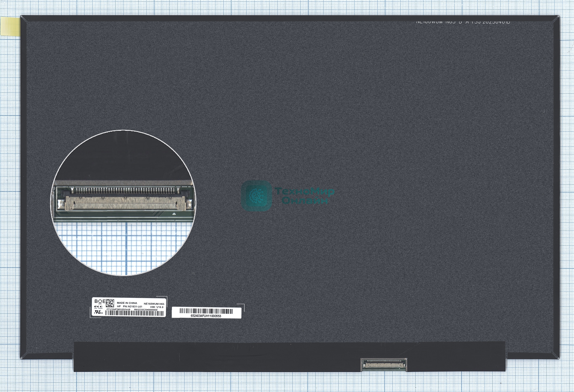Click the barcode above 6524034FUH11000553
The height and width of the screenshot is (392, 574).
click(x=206, y=311)
